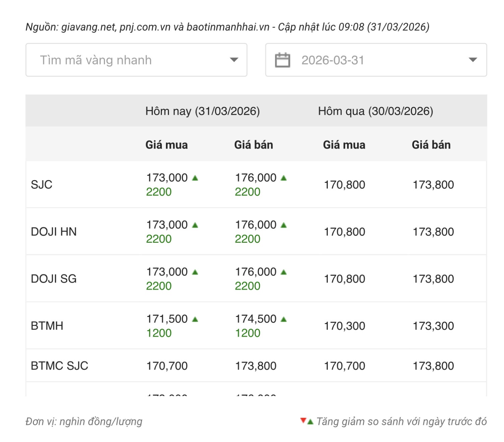Select the 'Hôm nay (31/03/2026)' column header

202,111
